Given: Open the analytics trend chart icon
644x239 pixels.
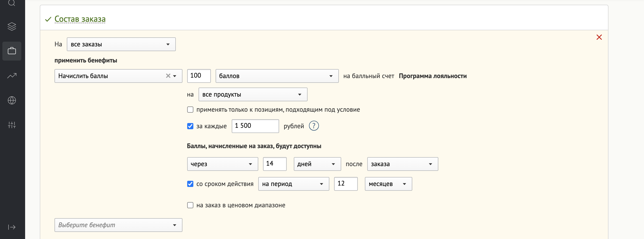Looking at the screenshot, I should click(12, 76).
